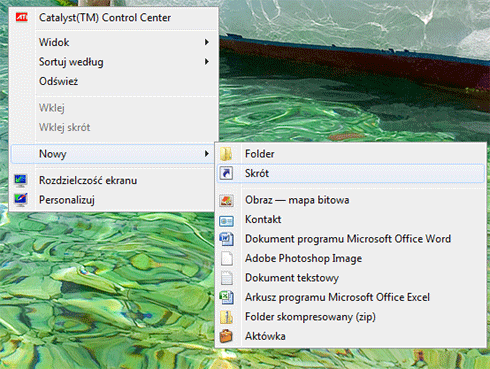Open the Widok menu item

[x=114, y=42]
